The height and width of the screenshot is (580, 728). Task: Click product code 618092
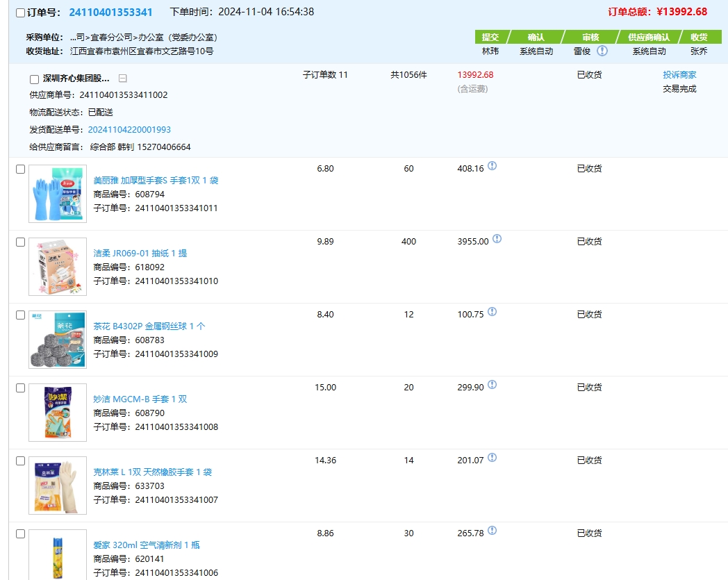149,267
